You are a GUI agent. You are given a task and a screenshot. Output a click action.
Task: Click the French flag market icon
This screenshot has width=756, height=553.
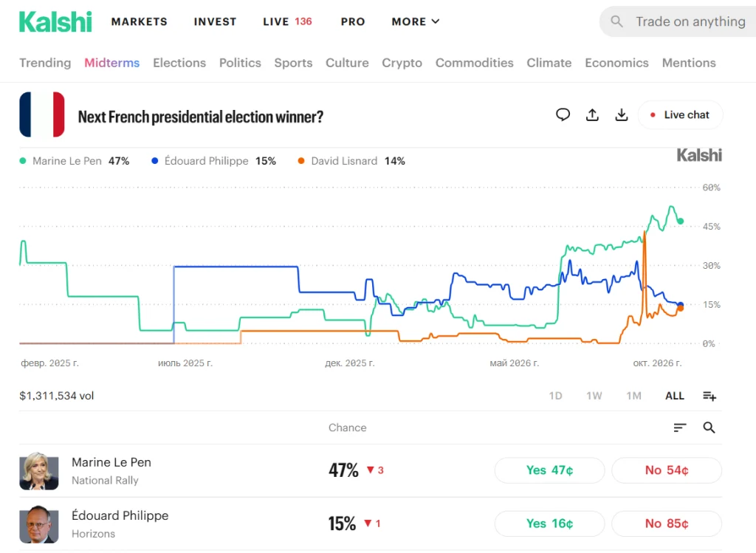pos(42,114)
